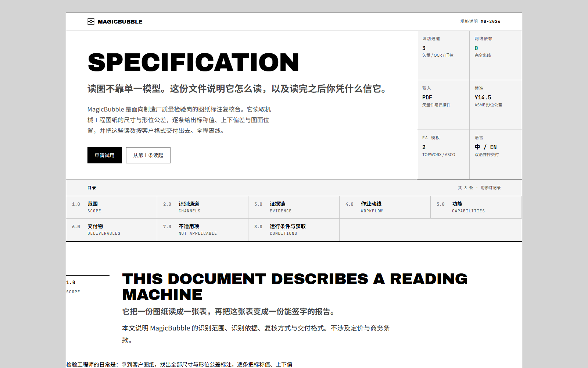Click the 申请试用 button
The image size is (588, 368).
(105, 155)
